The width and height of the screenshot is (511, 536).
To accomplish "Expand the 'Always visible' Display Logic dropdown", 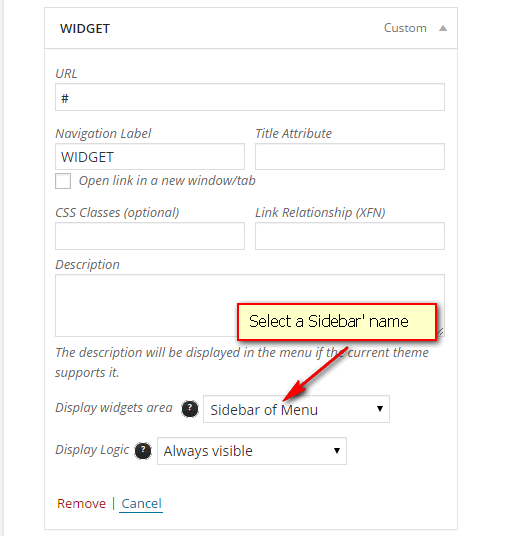I will point(252,451).
